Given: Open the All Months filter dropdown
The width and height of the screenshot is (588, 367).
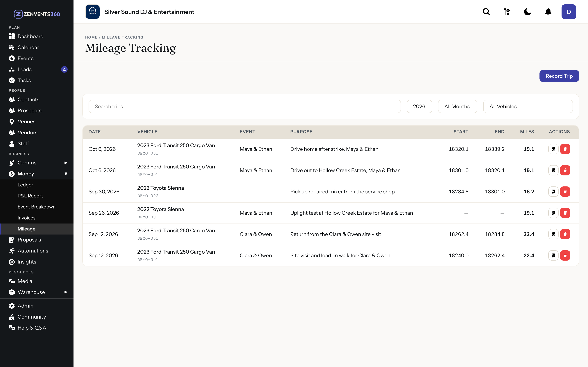Looking at the screenshot, I should pyautogui.click(x=458, y=106).
